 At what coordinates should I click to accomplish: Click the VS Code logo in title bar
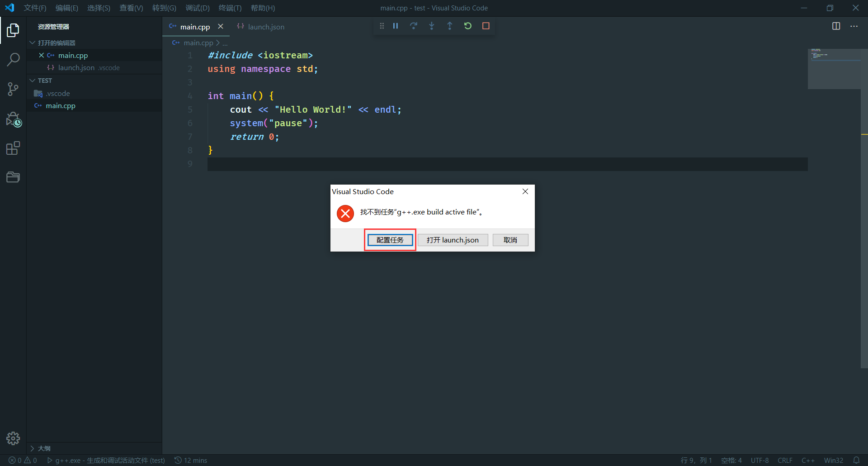[x=9, y=8]
